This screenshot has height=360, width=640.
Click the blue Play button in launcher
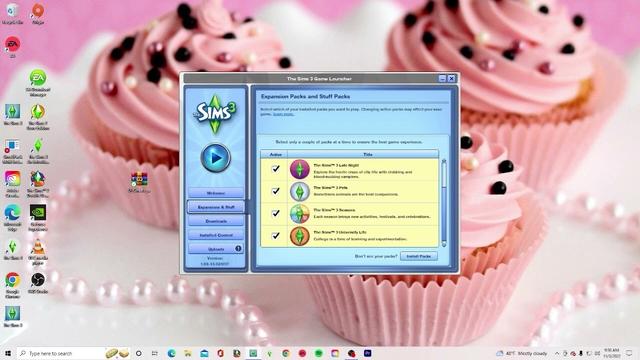coord(216,158)
